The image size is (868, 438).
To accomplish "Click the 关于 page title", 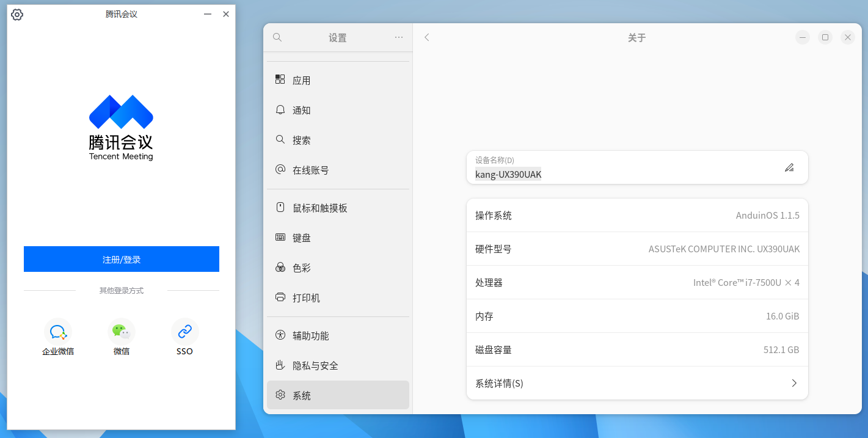I will (x=637, y=38).
